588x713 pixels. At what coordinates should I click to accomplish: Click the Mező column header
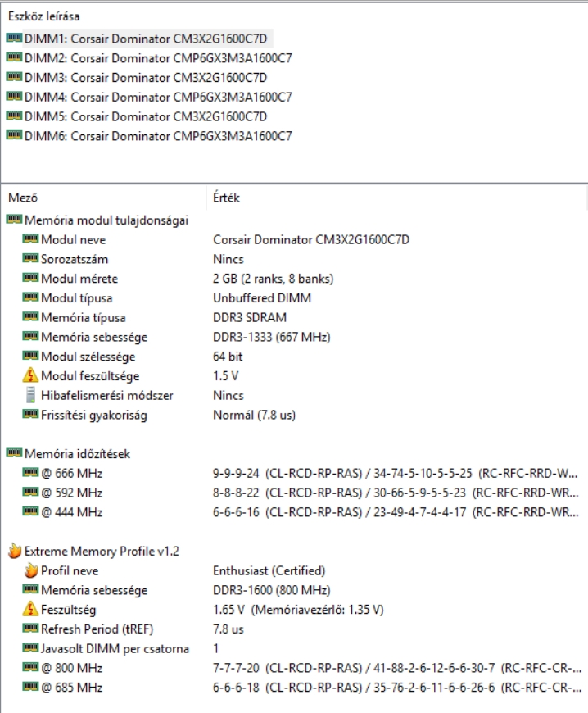pos(23,198)
